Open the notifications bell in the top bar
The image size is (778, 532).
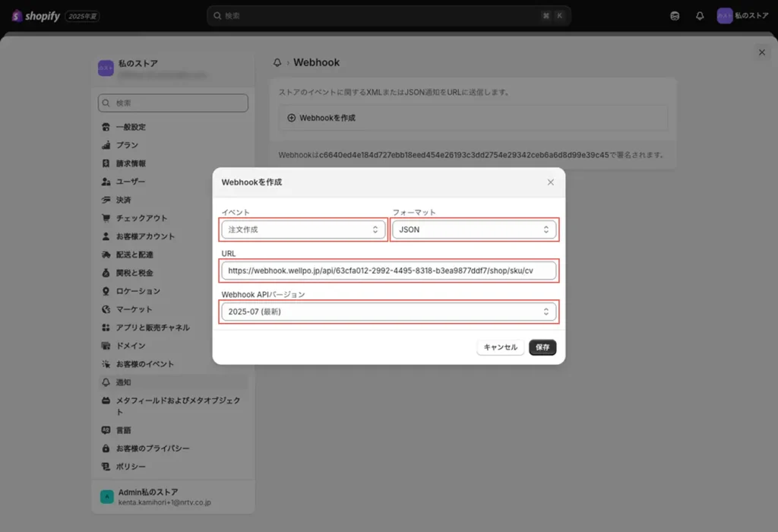tap(700, 16)
